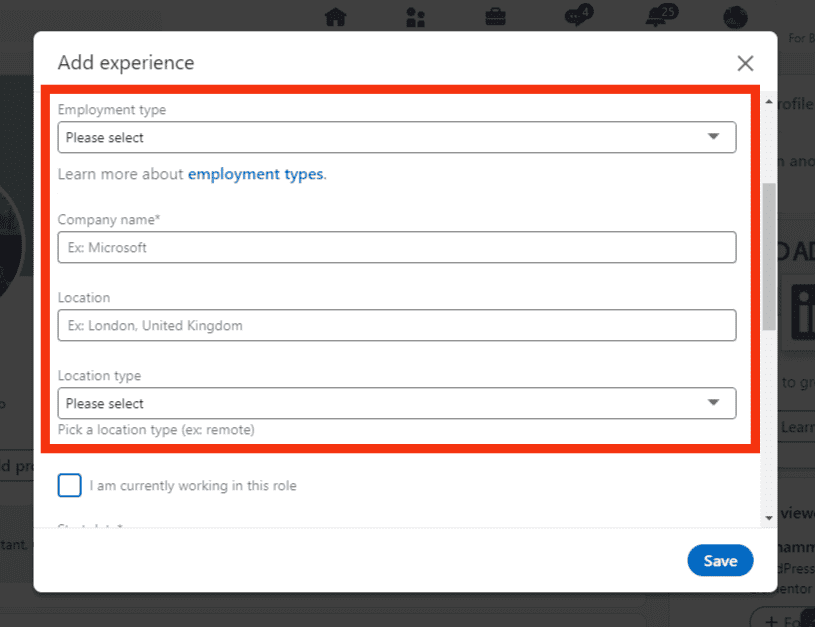Open Messaging icon with badge 4
The width and height of the screenshot is (815, 627).
tap(578, 15)
